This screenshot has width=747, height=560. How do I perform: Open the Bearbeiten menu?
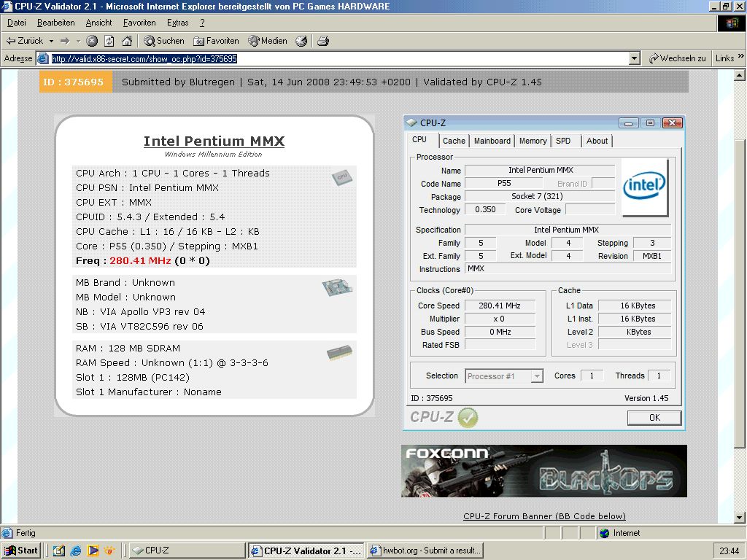pyautogui.click(x=55, y=23)
